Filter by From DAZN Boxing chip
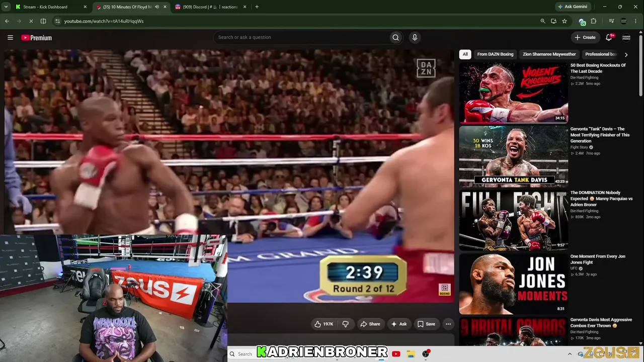Image resolution: width=644 pixels, height=362 pixels. click(x=495, y=54)
